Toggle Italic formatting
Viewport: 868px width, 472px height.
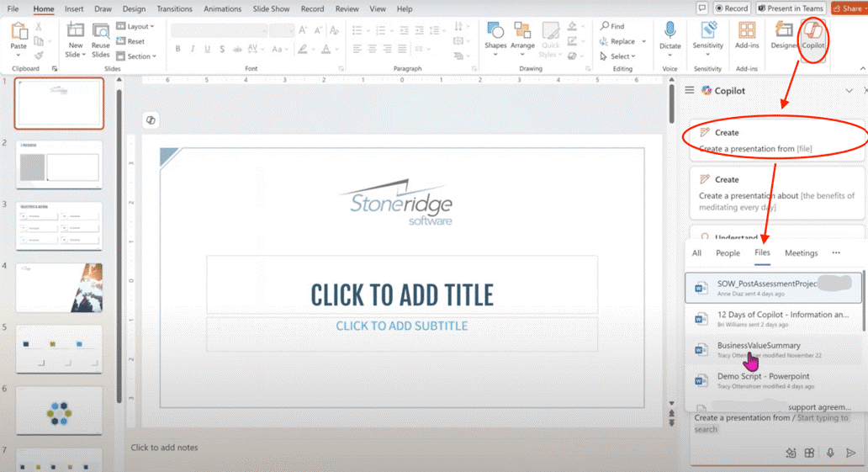point(193,49)
